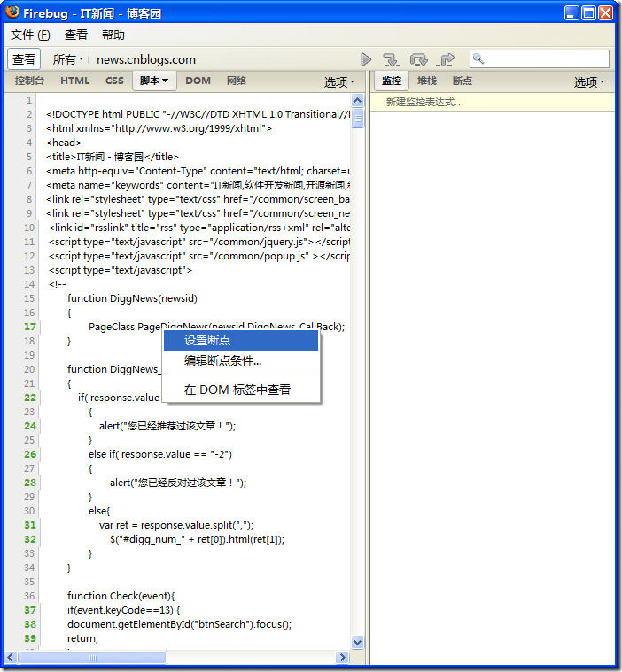Click horizontal scrollbar right arrow
The width and height of the screenshot is (622, 672).
342,657
